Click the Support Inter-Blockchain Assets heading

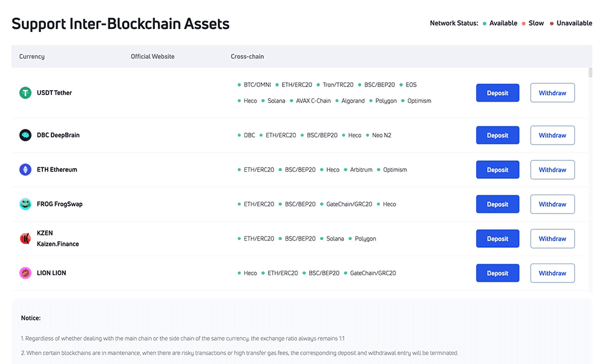point(120,24)
